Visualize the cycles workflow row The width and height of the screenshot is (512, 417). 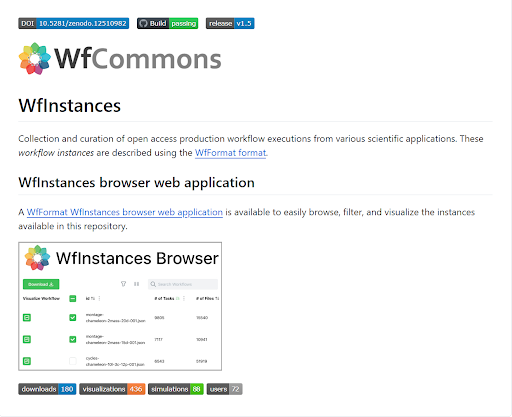click(x=27, y=361)
